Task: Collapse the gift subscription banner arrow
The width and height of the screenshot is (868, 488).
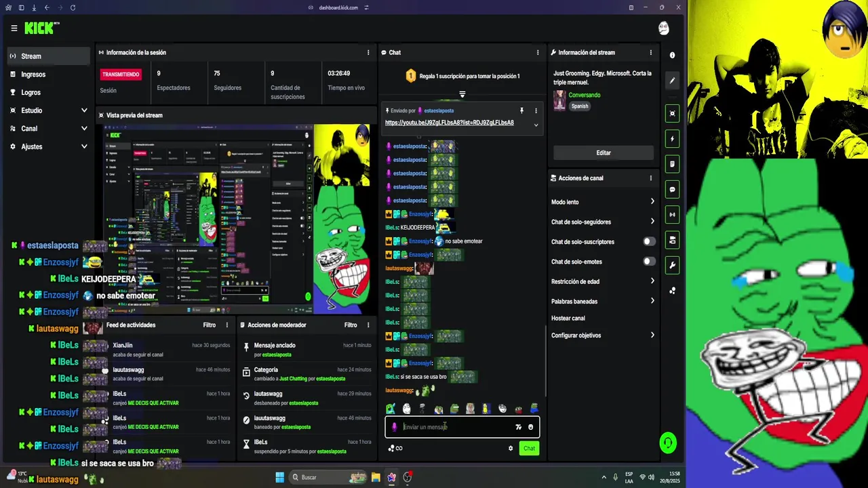Action: click(462, 94)
